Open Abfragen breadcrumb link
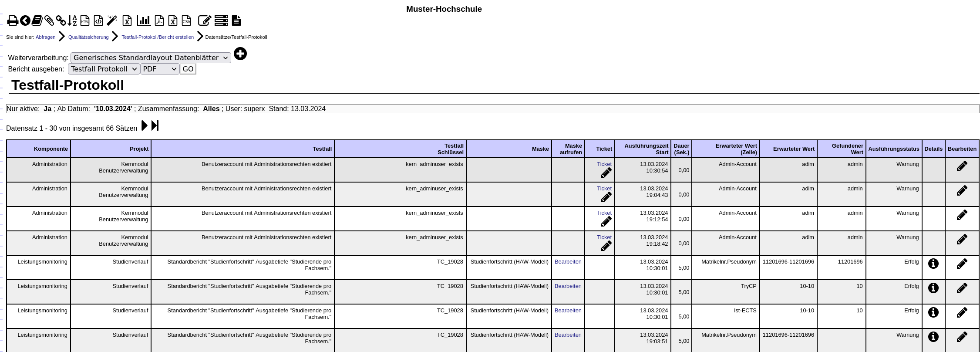The height and width of the screenshot is (352, 980). coord(45,37)
